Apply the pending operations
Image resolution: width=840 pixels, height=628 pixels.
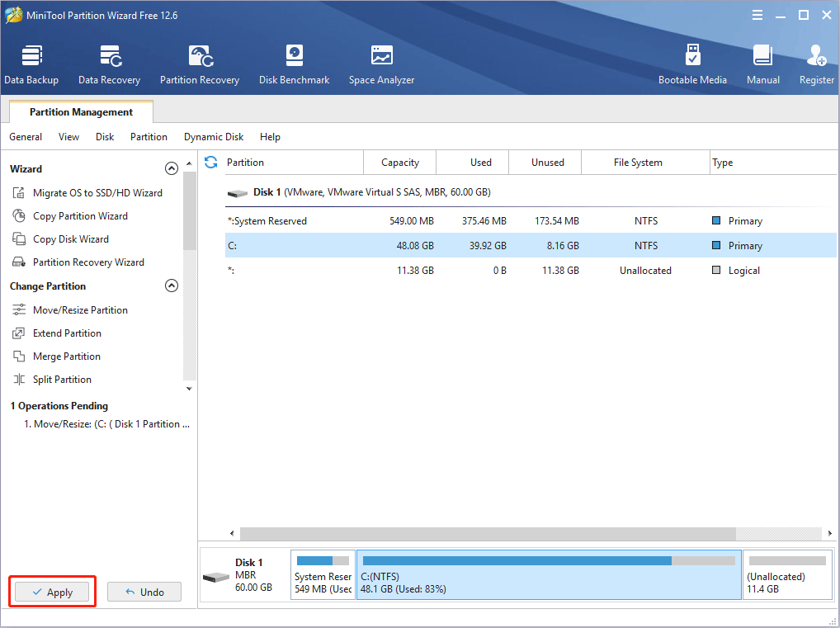click(53, 592)
